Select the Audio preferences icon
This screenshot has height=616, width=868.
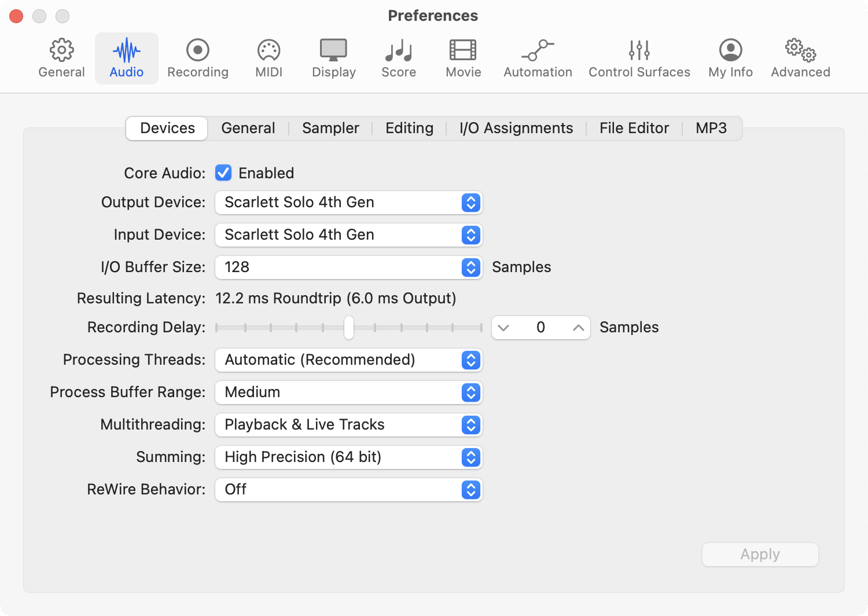[x=126, y=57]
